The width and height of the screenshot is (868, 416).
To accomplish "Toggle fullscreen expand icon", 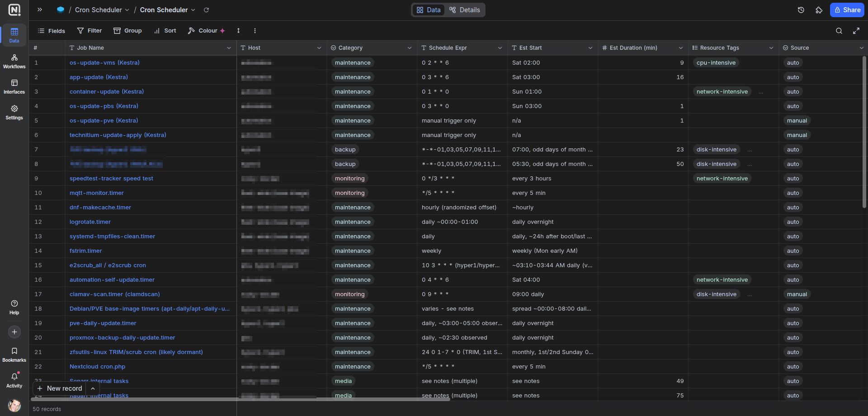I will [856, 31].
